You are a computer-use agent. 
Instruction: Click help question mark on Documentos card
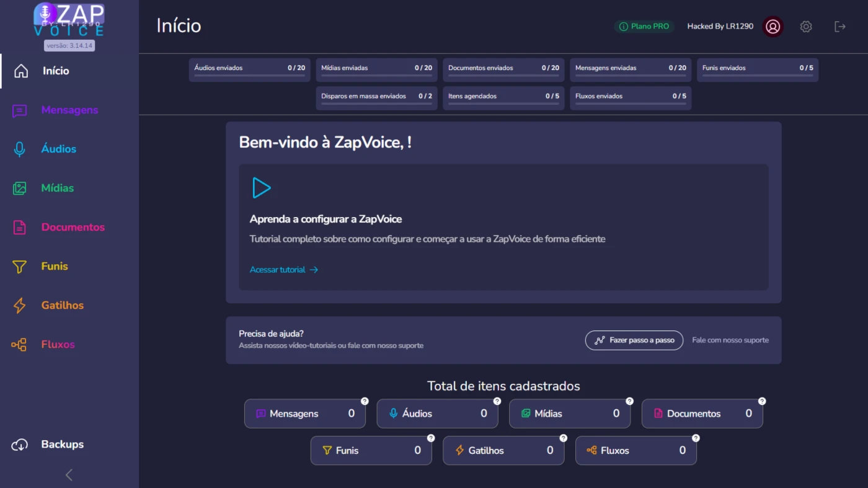(762, 401)
